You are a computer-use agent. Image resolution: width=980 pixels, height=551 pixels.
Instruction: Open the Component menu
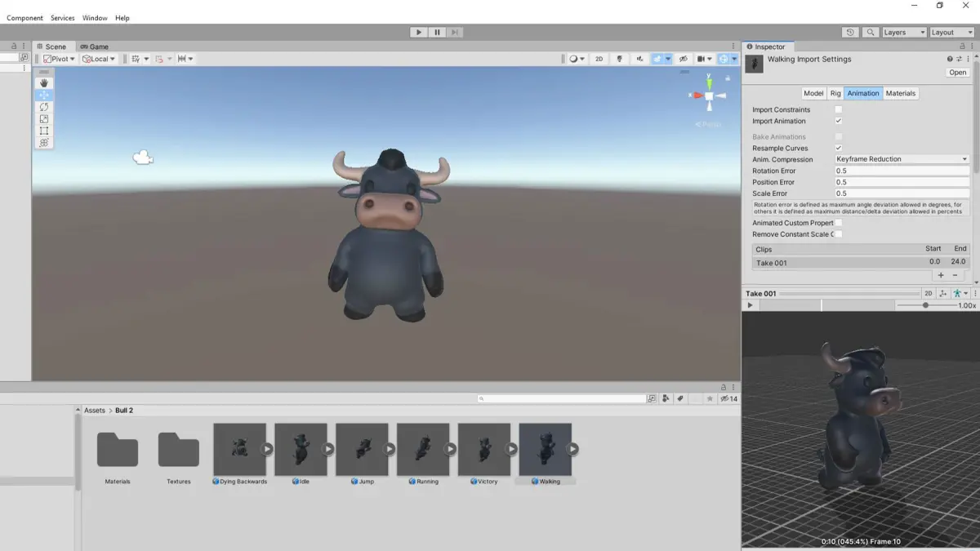[x=24, y=18]
